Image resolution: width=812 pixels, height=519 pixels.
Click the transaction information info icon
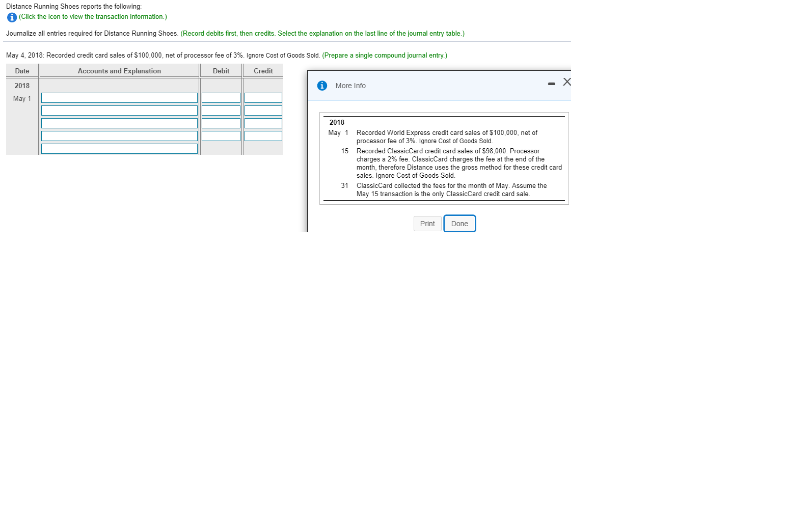pyautogui.click(x=12, y=17)
